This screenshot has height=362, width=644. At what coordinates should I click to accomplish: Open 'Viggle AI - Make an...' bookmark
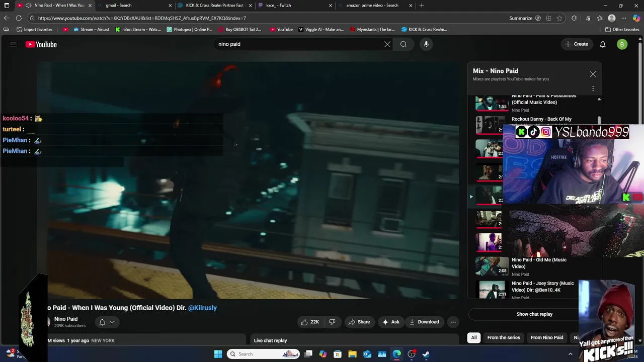(x=321, y=29)
